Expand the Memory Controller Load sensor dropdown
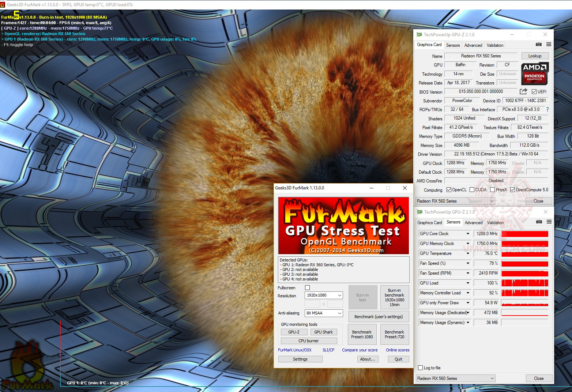Screen dimensions: 572x392 (467, 293)
